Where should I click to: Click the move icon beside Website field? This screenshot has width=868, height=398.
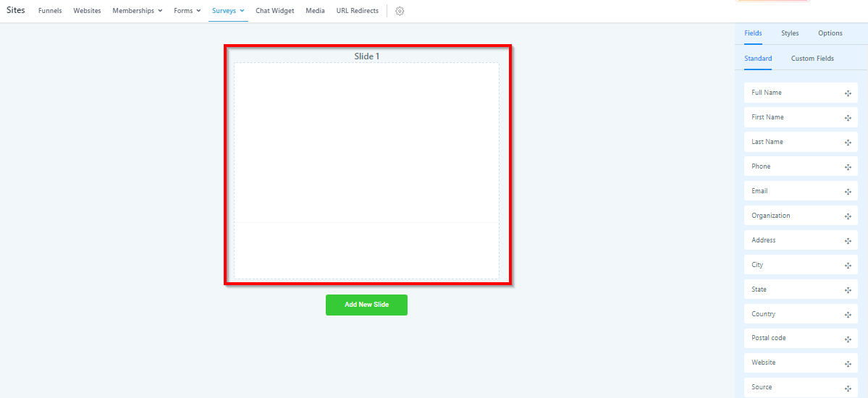(x=847, y=363)
